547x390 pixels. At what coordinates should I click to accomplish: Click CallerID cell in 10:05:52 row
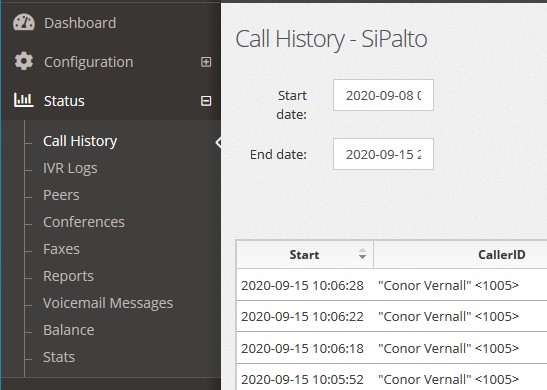448,379
